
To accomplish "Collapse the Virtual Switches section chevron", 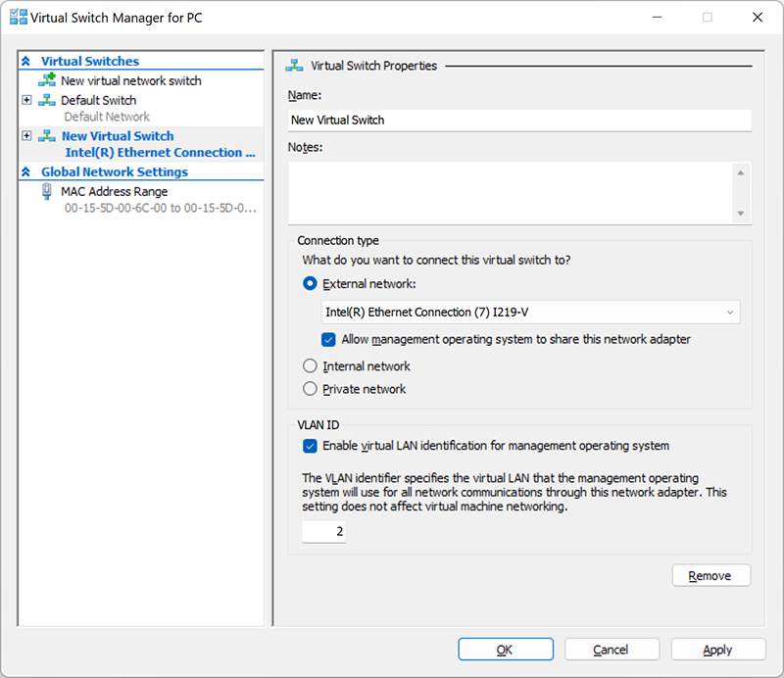I will tap(26, 62).
